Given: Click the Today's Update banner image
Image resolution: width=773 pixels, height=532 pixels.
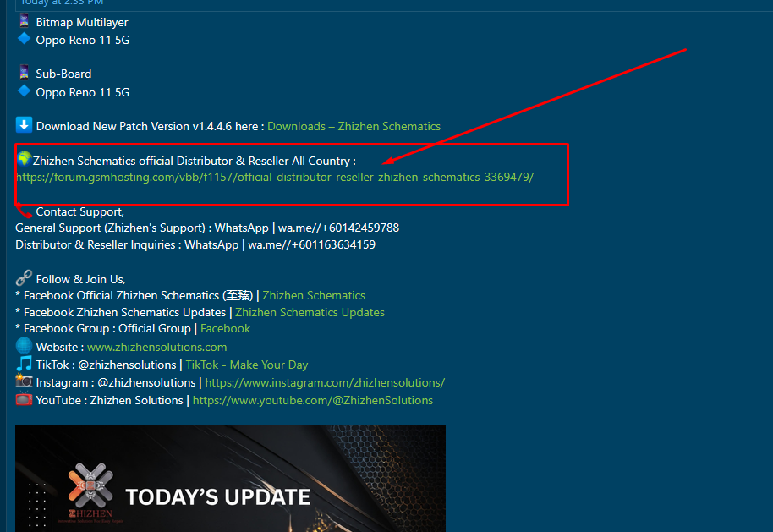Looking at the screenshot, I should click(x=230, y=478).
